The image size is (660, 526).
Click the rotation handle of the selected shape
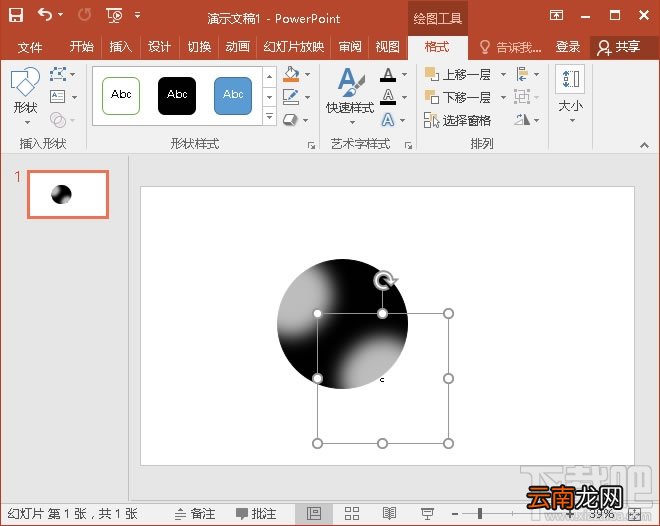tap(385, 281)
